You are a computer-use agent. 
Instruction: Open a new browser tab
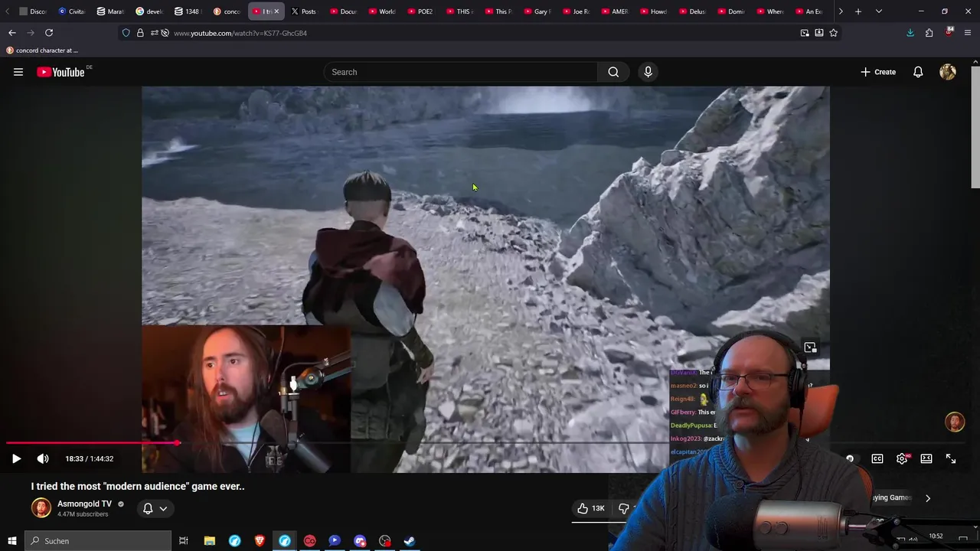(858, 11)
